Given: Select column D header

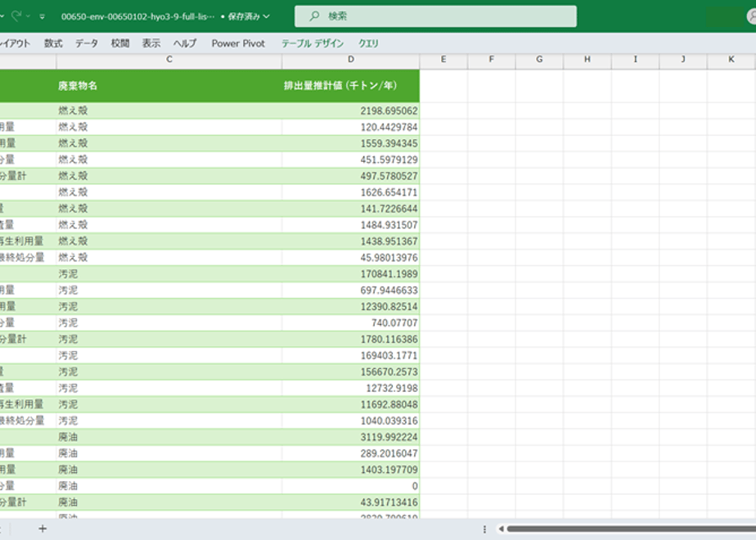Looking at the screenshot, I should [x=350, y=60].
